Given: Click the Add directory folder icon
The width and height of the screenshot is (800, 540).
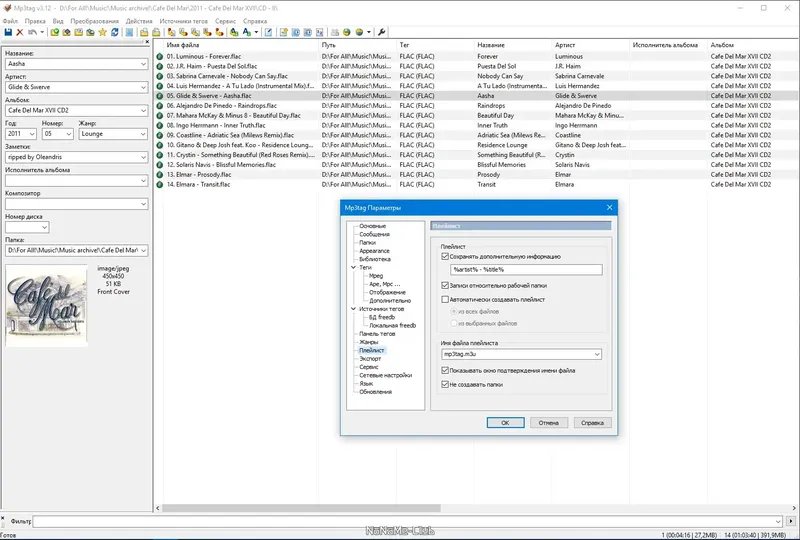Looking at the screenshot, I should click(x=66, y=32).
